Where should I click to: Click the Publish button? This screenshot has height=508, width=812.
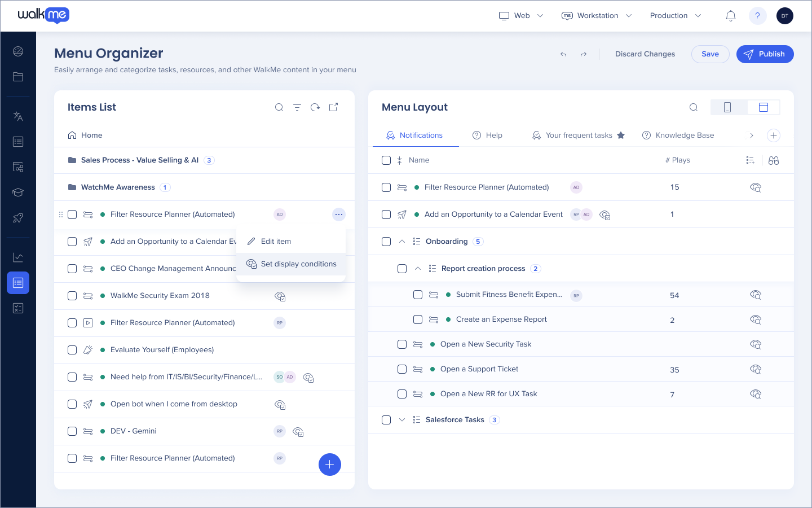[x=765, y=54]
